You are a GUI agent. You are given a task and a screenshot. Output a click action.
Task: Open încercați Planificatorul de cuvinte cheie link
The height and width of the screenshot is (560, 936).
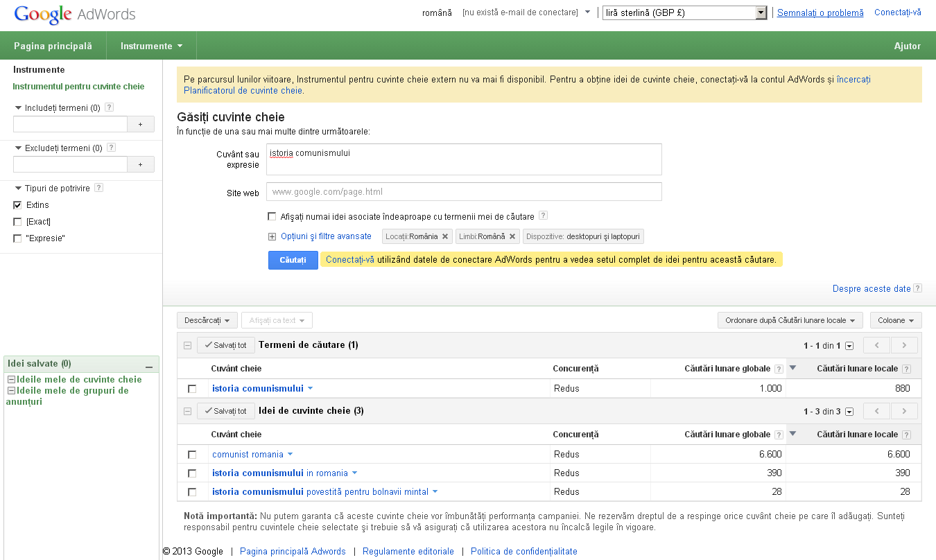[527, 85]
